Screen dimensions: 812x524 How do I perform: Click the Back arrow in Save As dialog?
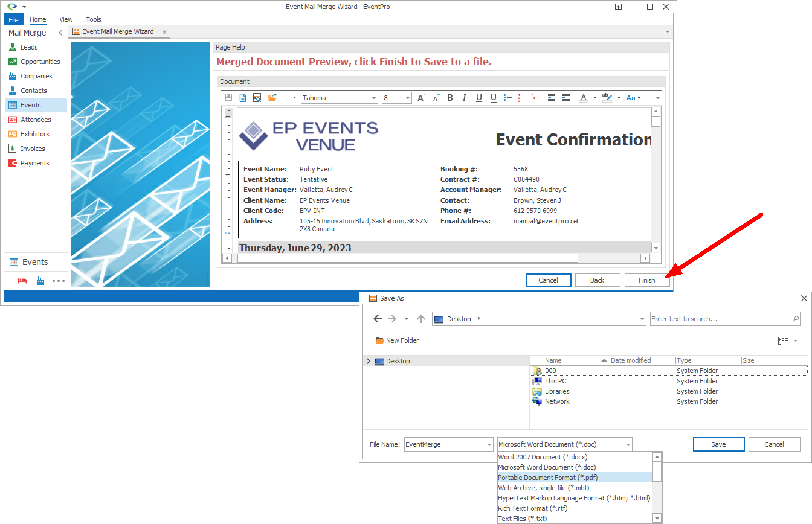pos(378,319)
